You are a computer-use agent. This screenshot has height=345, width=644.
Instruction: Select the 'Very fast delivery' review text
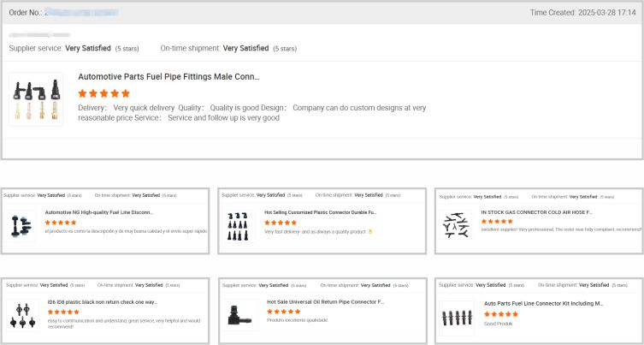[315, 232]
